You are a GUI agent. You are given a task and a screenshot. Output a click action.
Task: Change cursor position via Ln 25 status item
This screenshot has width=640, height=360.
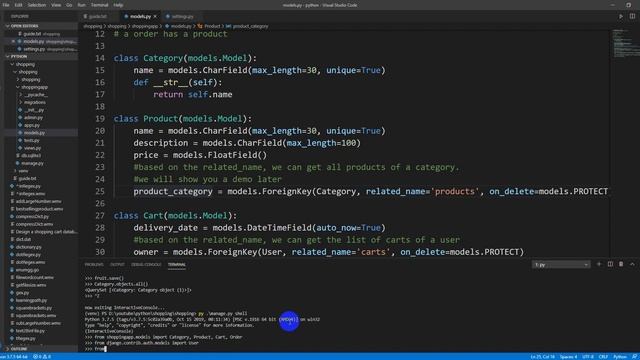[x=542, y=357]
